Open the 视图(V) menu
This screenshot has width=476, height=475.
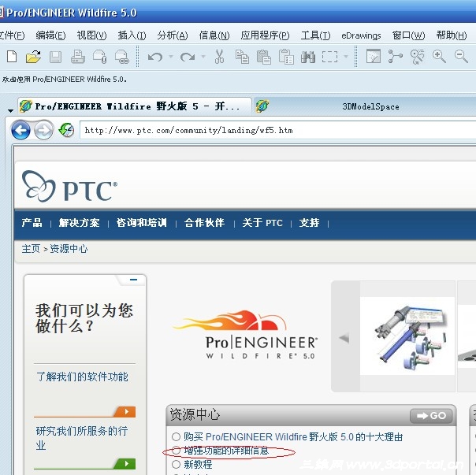[x=91, y=35]
